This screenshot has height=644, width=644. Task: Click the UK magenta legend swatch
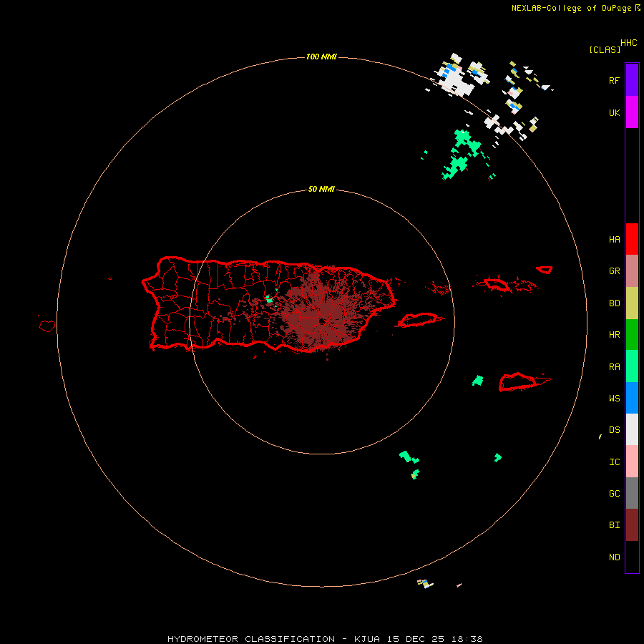(x=632, y=112)
